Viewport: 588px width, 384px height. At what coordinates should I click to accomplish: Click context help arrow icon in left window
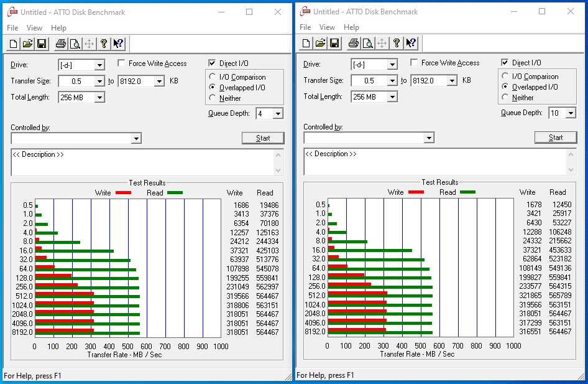click(118, 44)
